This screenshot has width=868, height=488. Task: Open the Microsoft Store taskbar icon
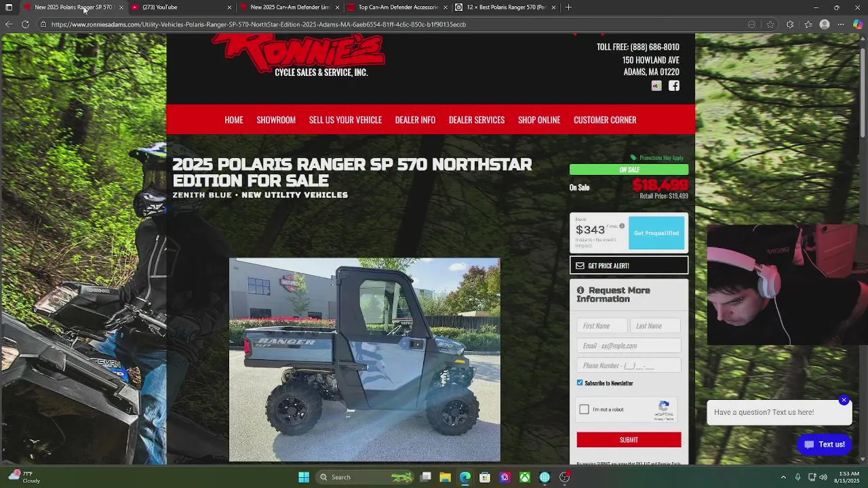(x=485, y=477)
